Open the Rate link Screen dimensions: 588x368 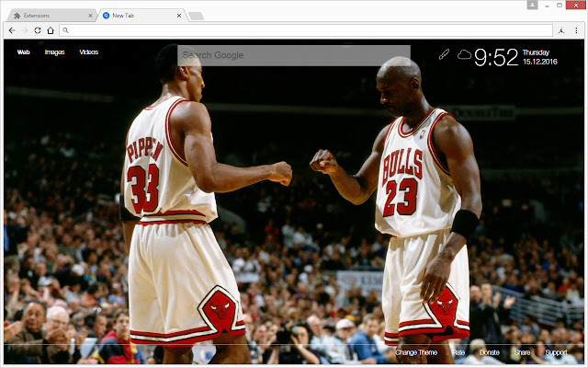tap(458, 352)
